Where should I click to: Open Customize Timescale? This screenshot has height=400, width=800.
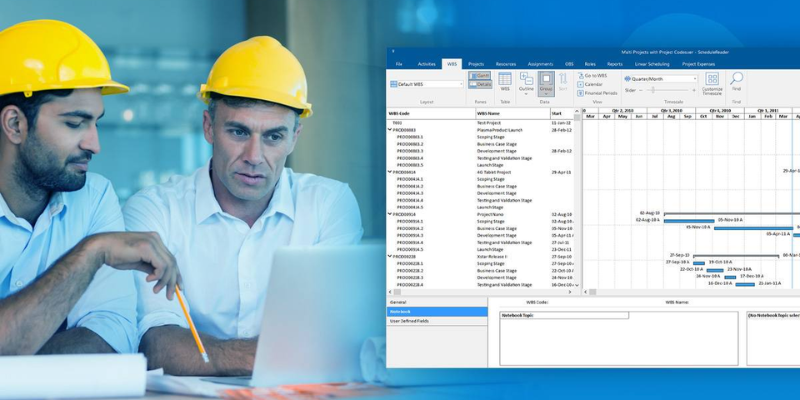point(712,82)
